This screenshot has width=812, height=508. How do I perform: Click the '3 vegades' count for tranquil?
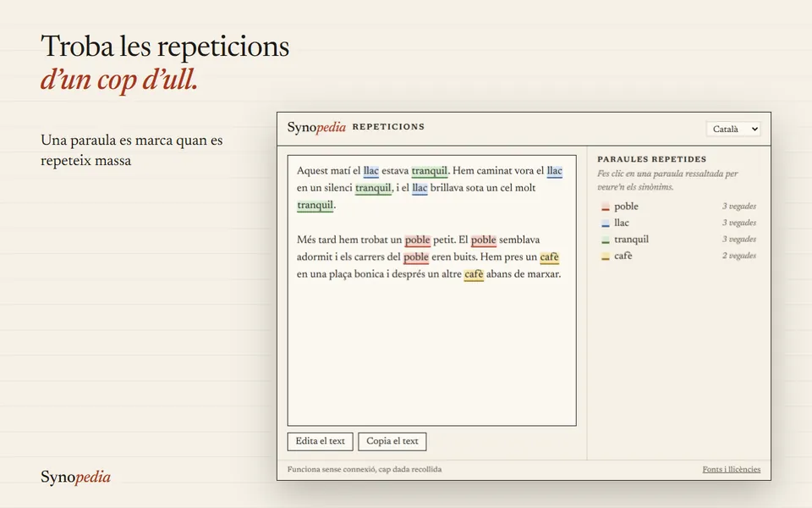pyautogui.click(x=739, y=240)
